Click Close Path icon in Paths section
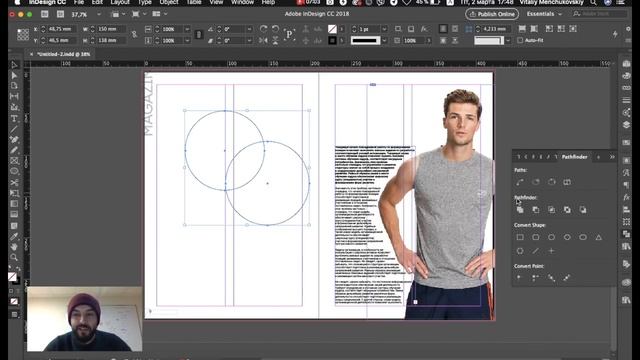 pos(551,182)
